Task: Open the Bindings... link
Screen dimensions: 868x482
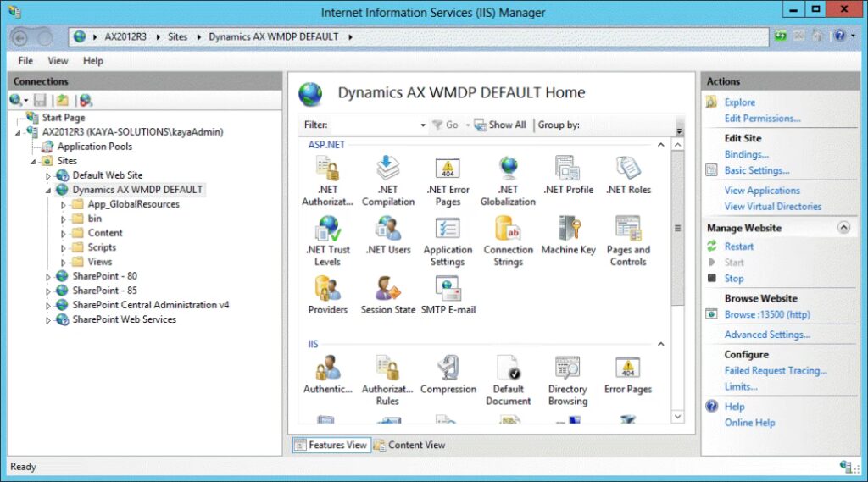Action: click(x=746, y=155)
